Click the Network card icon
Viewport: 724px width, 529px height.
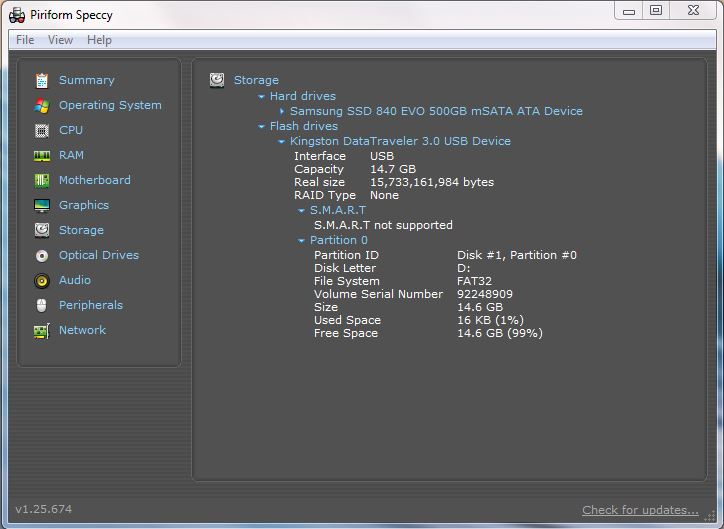pyautogui.click(x=42, y=330)
